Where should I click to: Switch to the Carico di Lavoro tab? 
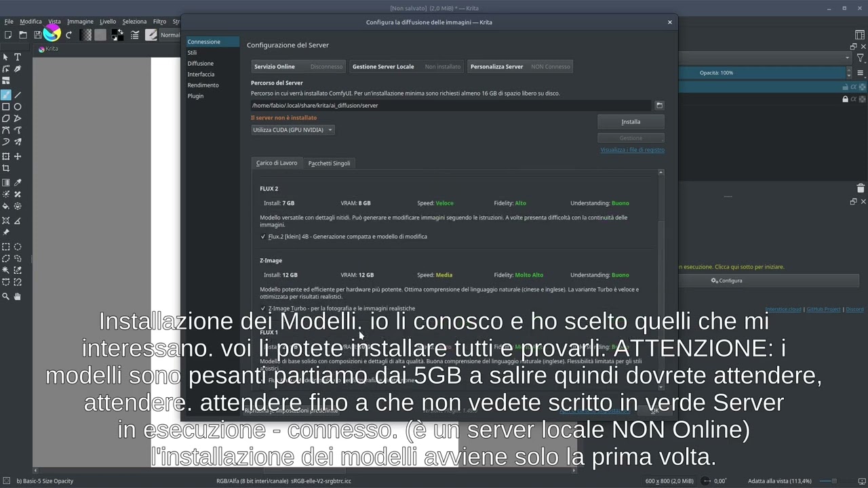pos(277,163)
